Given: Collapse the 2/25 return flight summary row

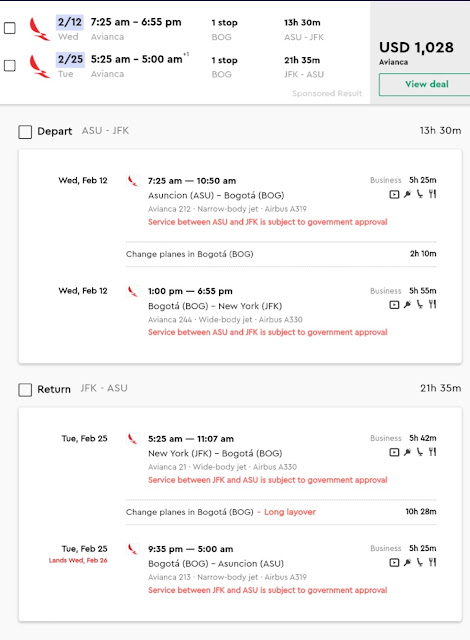Looking at the screenshot, I should (x=185, y=66).
